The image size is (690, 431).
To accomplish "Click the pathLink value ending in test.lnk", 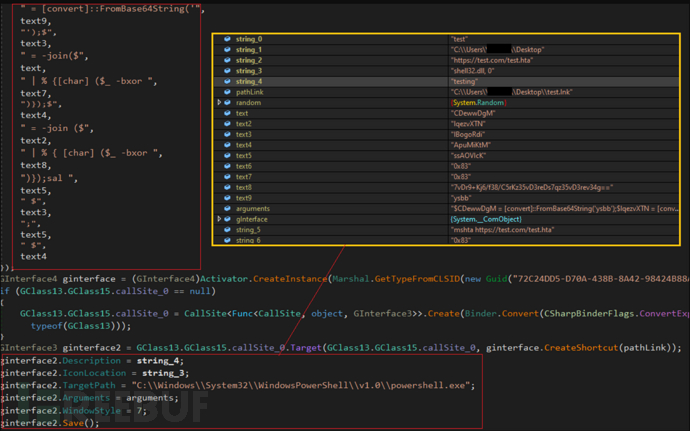I will 511,92.
